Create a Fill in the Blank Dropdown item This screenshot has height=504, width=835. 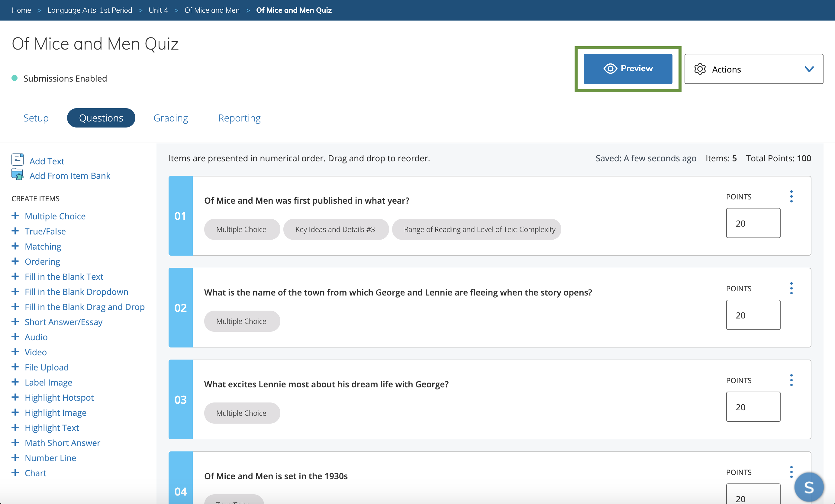tap(76, 292)
